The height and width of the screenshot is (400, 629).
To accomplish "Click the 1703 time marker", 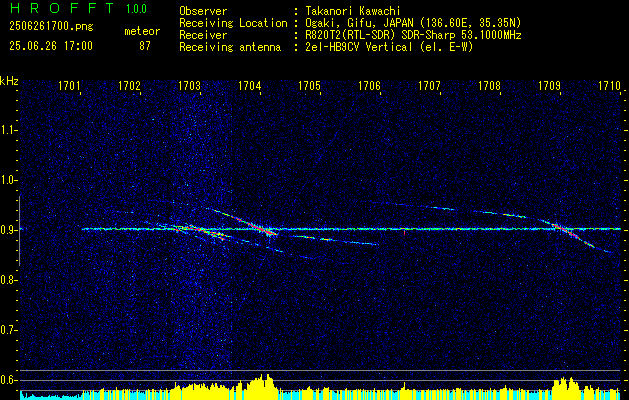I will [189, 85].
